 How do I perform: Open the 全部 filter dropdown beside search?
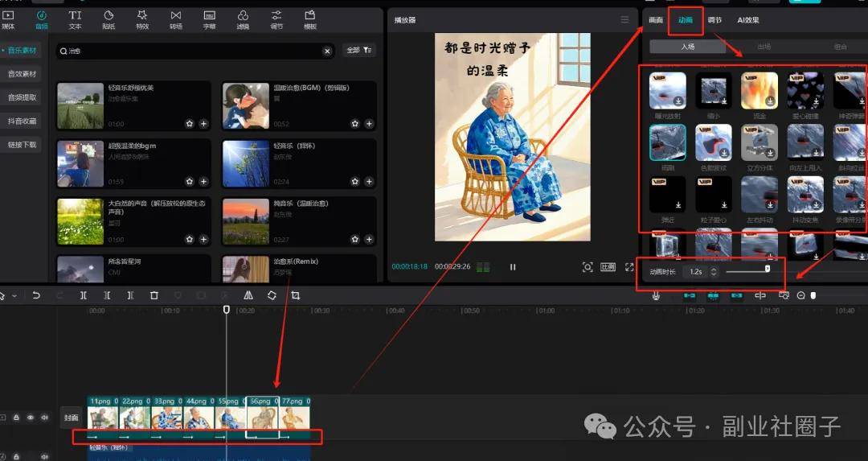(x=358, y=51)
